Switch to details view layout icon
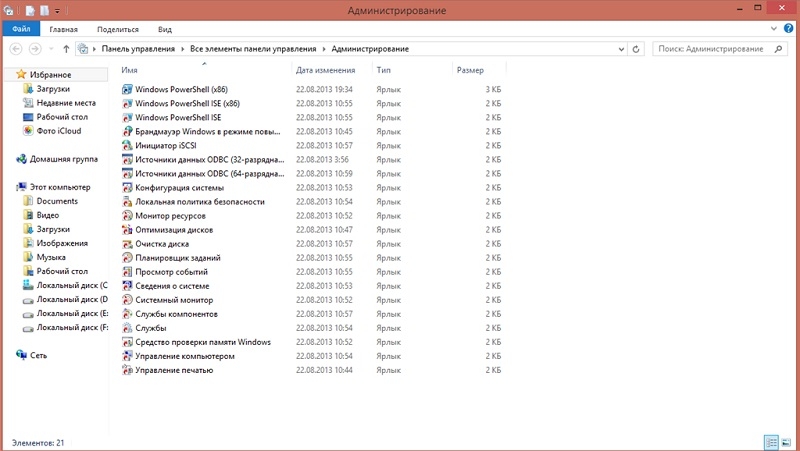 (x=771, y=442)
